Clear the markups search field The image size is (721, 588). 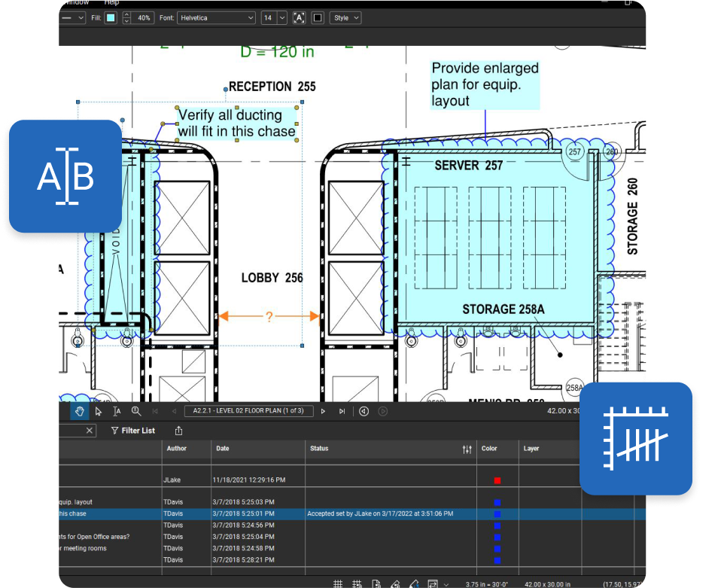[x=90, y=431]
